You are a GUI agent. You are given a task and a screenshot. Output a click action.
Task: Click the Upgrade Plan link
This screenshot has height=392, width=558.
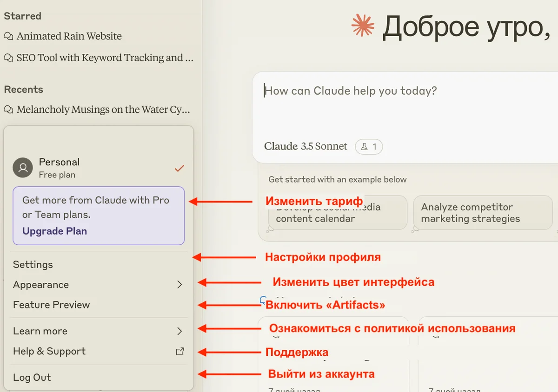54,231
